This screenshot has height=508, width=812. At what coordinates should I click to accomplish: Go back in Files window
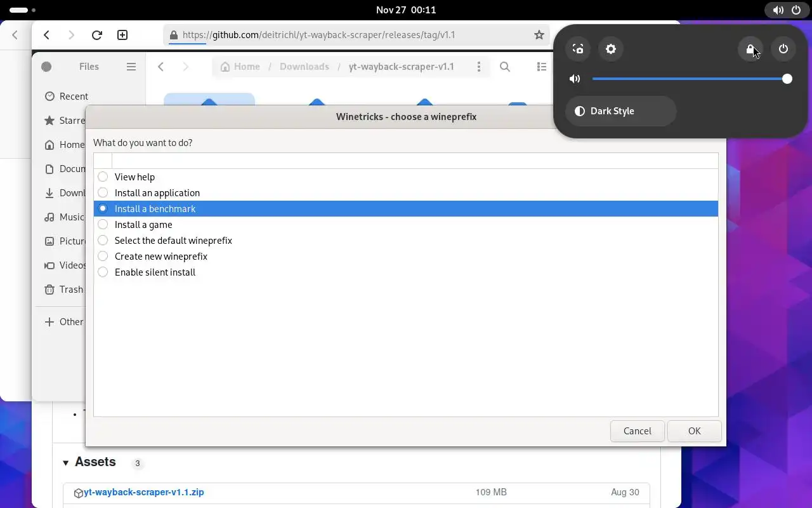[x=161, y=67]
